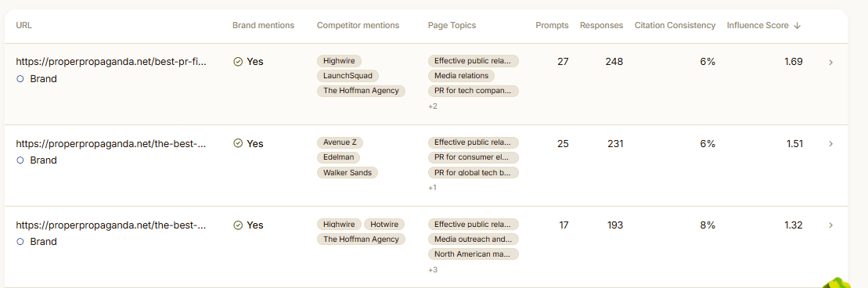
Task: Click the Media relations topic tag
Action: [461, 76]
